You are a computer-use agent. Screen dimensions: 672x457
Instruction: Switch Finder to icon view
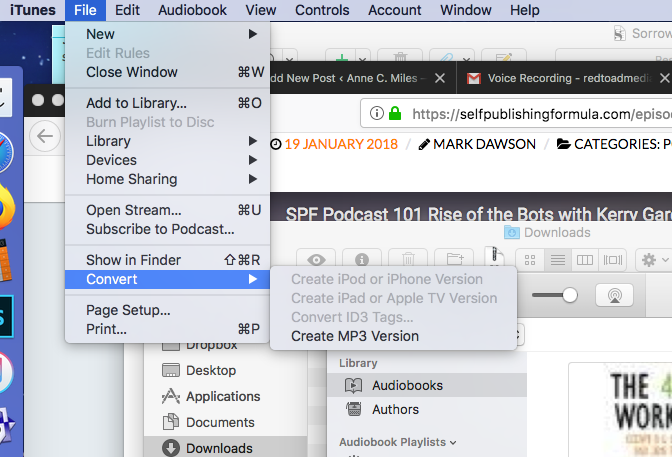click(530, 260)
